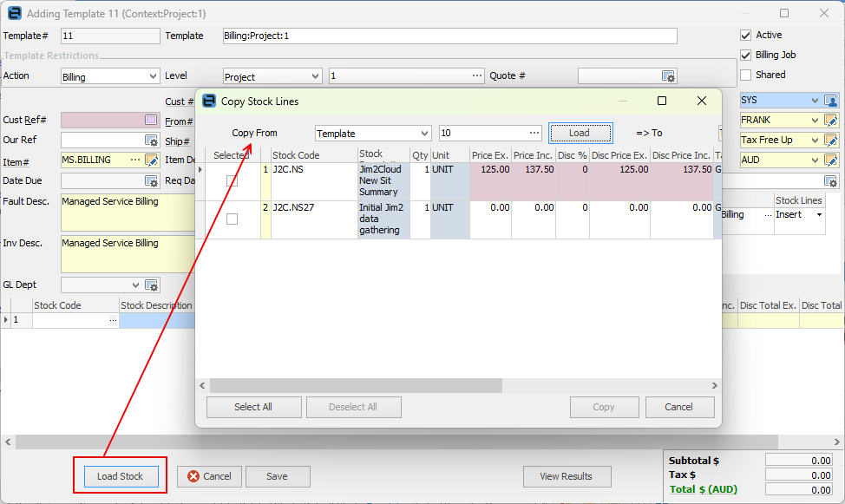Expand the Stock Lines Insert dropdown
Viewport: 845px width, 504px height.
[819, 214]
